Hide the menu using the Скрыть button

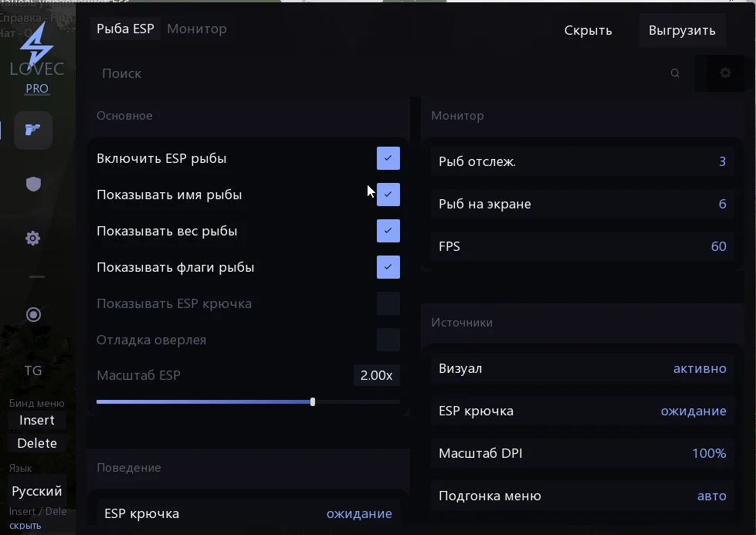588,29
